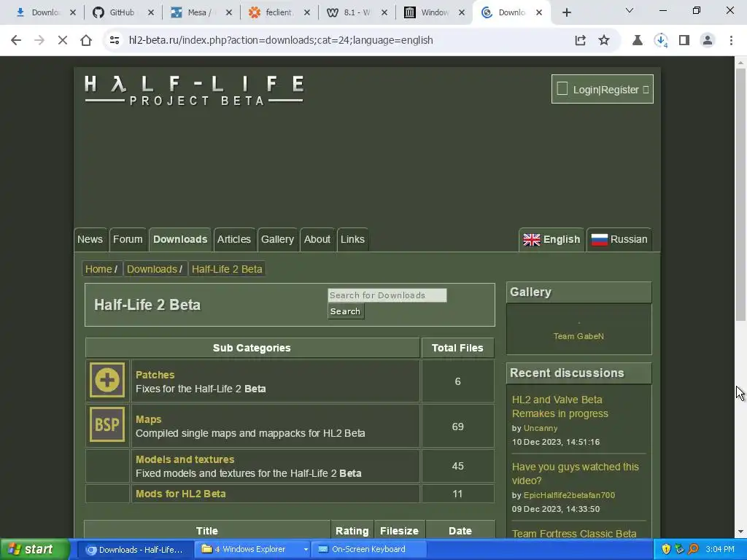Open the Links menu item

[x=352, y=239]
